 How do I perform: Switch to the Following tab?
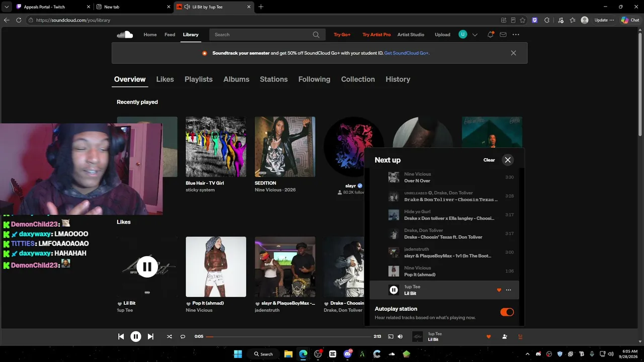click(x=314, y=79)
